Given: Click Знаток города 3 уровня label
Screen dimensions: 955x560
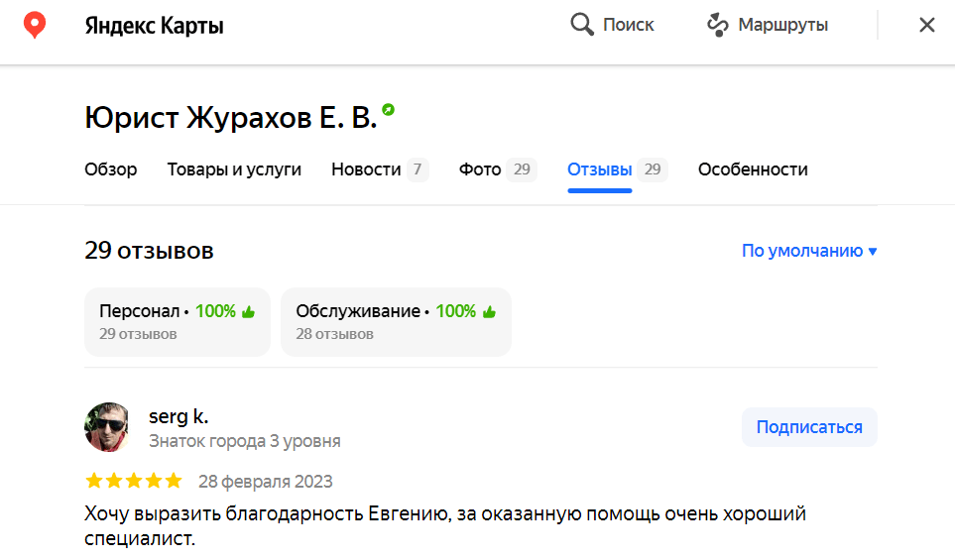Looking at the screenshot, I should [x=245, y=441].
